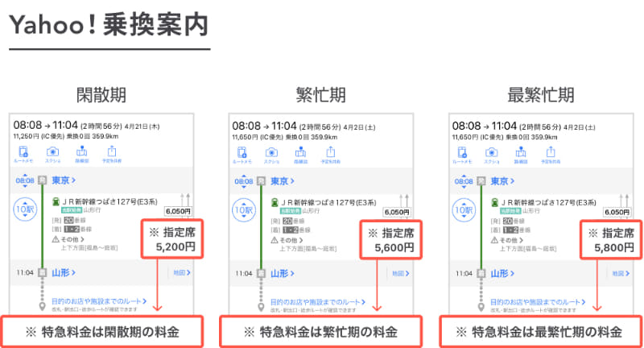The height and width of the screenshot is (348, 644).
Task: Click 11,650円 total fare in 繁忙期 panel
Action: [245, 137]
